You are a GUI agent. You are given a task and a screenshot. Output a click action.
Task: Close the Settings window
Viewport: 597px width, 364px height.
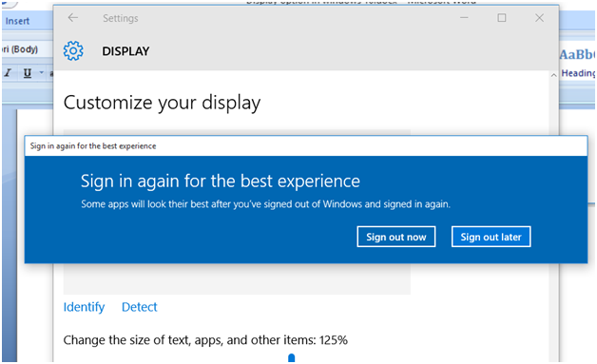[539, 17]
